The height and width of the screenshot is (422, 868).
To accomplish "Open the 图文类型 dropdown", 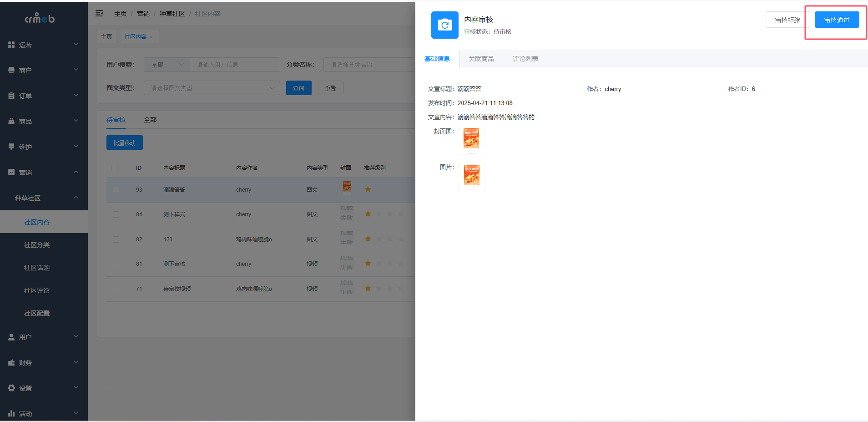I will [x=212, y=88].
